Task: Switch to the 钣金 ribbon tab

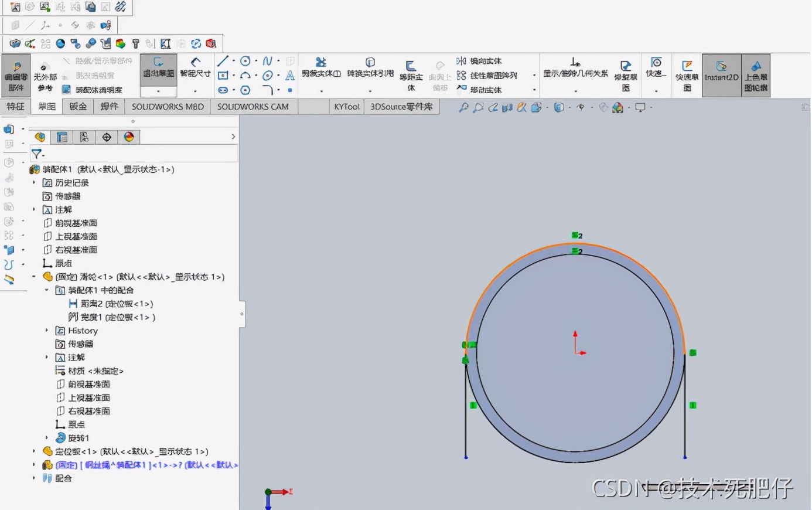Action: coord(77,106)
